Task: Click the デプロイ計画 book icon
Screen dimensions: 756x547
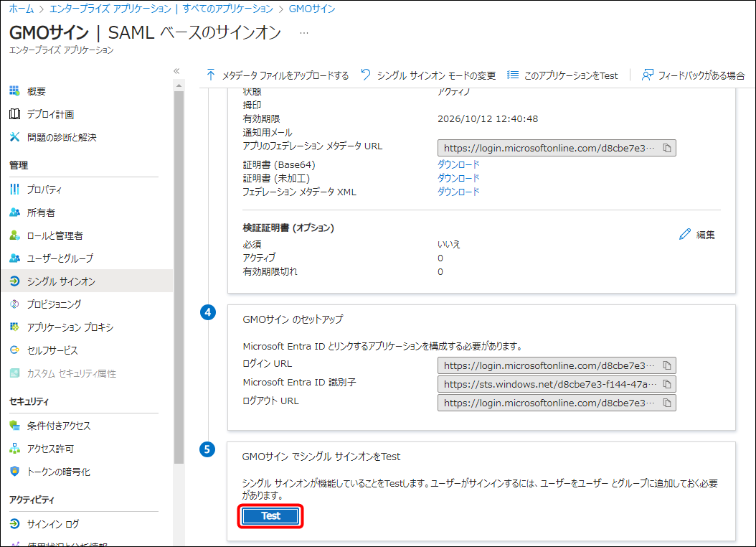Action: click(14, 114)
